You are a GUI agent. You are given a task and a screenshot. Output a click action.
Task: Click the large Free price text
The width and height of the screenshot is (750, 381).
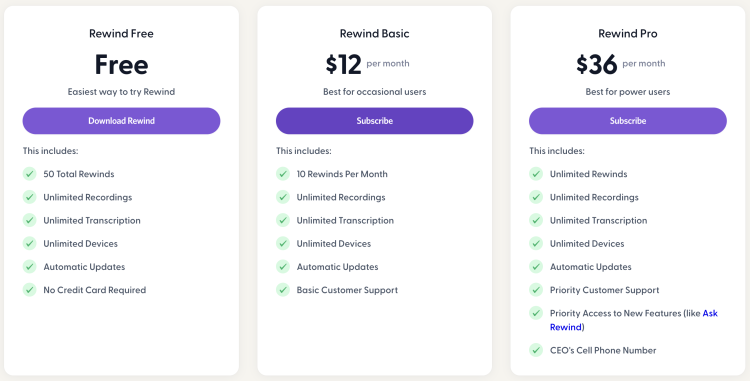click(x=121, y=65)
